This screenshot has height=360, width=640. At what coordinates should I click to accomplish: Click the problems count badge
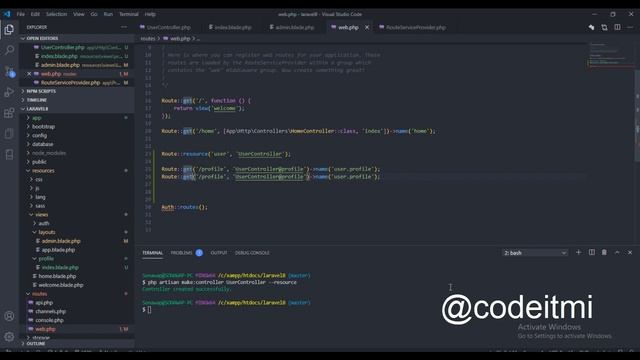click(199, 253)
